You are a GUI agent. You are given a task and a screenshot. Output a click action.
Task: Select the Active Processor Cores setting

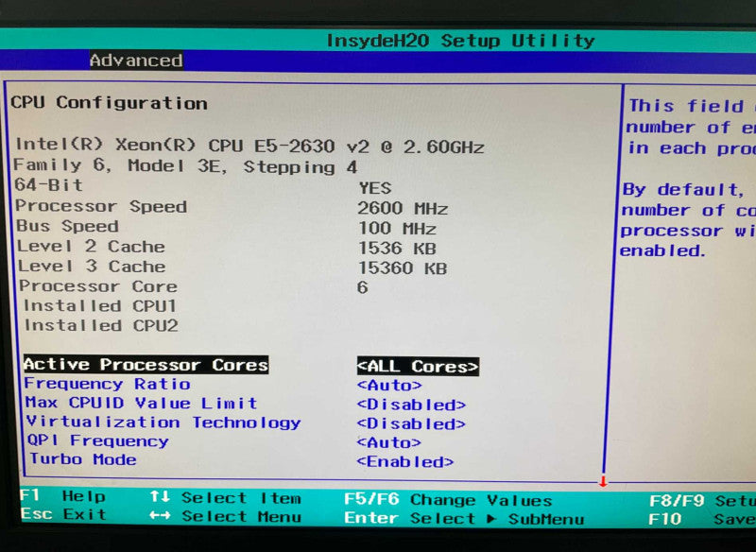(146, 365)
